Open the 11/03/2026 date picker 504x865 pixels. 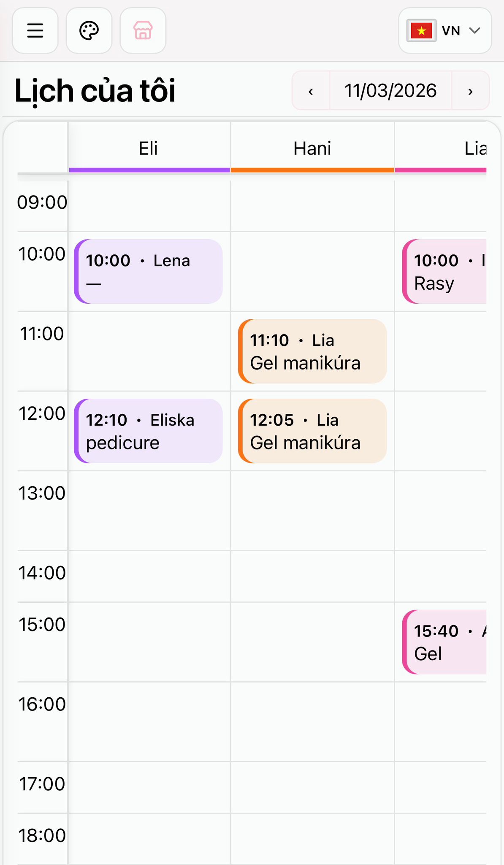tap(390, 91)
